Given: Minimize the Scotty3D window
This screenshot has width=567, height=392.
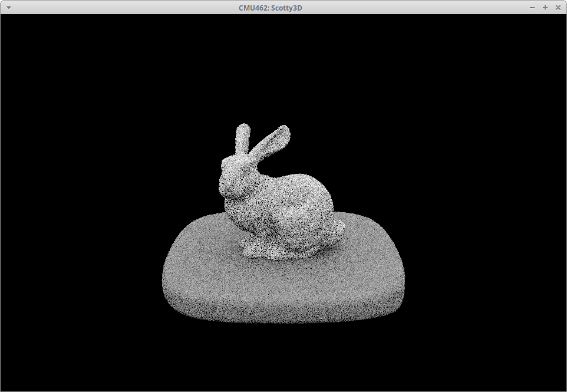Looking at the screenshot, I should (532, 8).
